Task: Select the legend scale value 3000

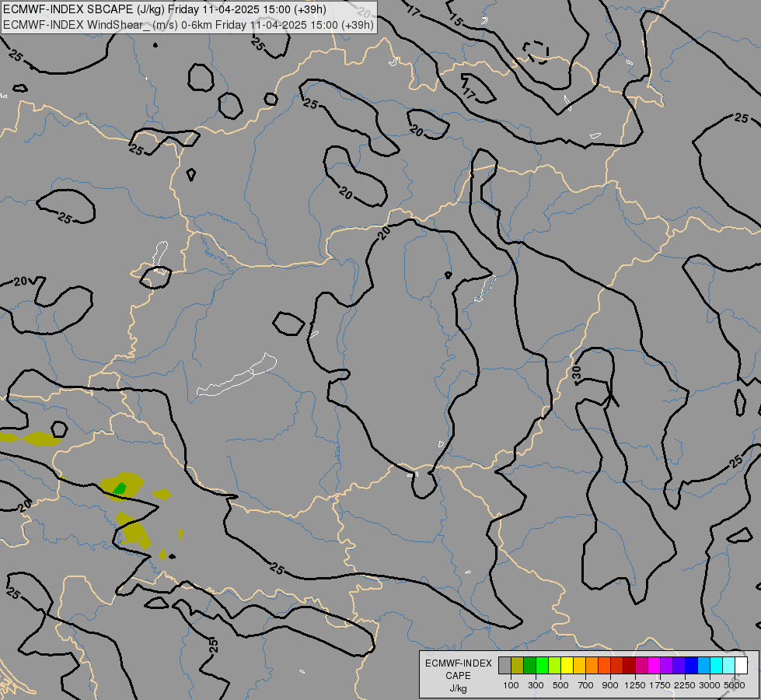Action: click(710, 685)
